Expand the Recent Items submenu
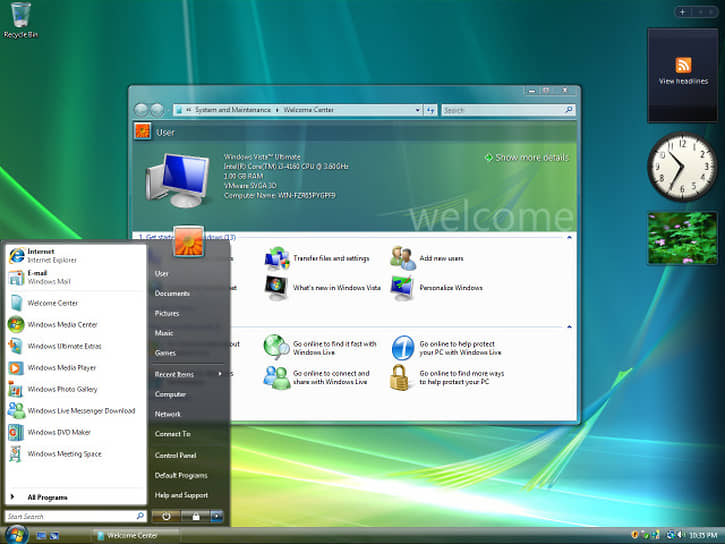Screen dimensions: 725x544 (188, 374)
